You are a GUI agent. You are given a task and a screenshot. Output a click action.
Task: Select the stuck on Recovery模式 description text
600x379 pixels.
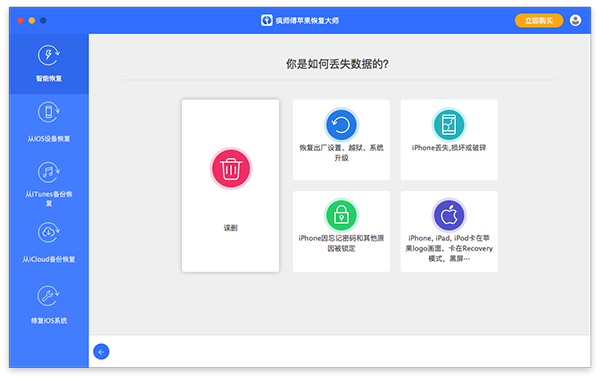pyautogui.click(x=449, y=248)
